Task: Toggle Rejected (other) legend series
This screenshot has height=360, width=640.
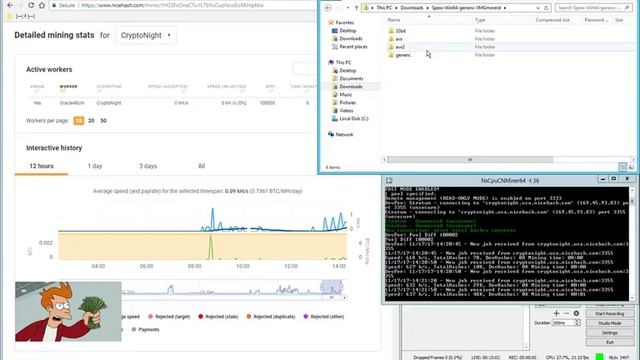Action: click(x=323, y=317)
